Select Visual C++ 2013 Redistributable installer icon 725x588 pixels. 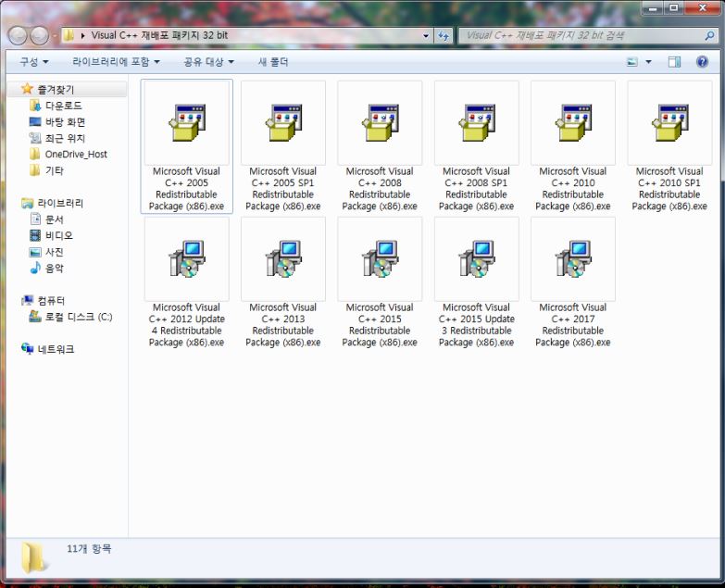point(283,259)
